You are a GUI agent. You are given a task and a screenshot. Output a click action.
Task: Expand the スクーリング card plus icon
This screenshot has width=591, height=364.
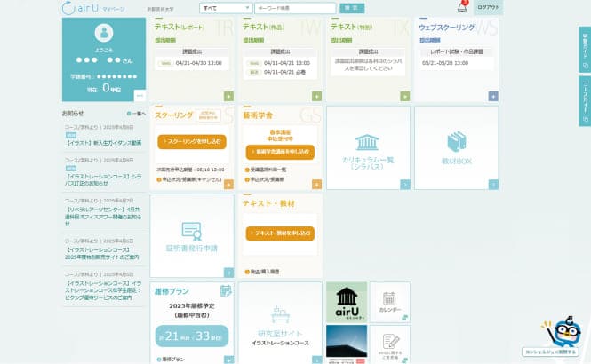point(228,185)
